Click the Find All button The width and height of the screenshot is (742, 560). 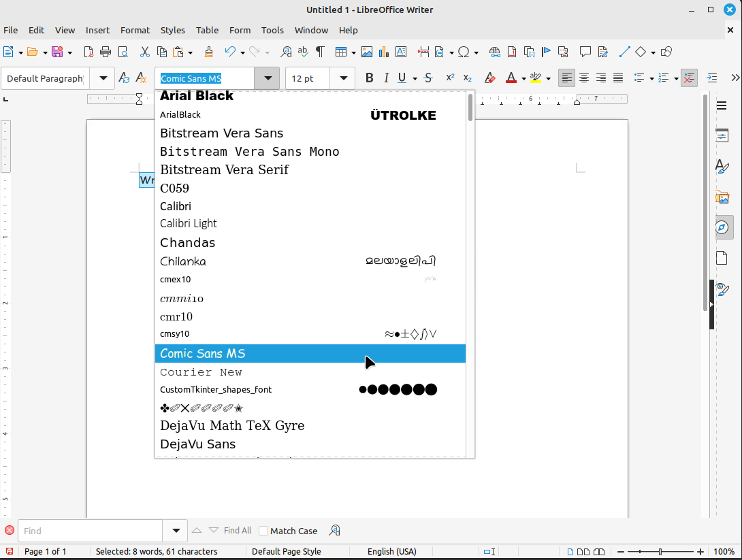237,531
